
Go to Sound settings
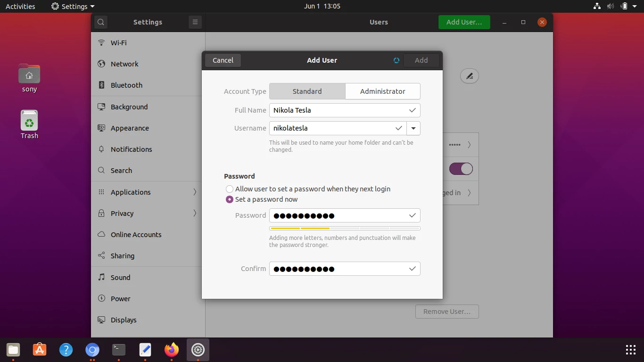[148, 277]
